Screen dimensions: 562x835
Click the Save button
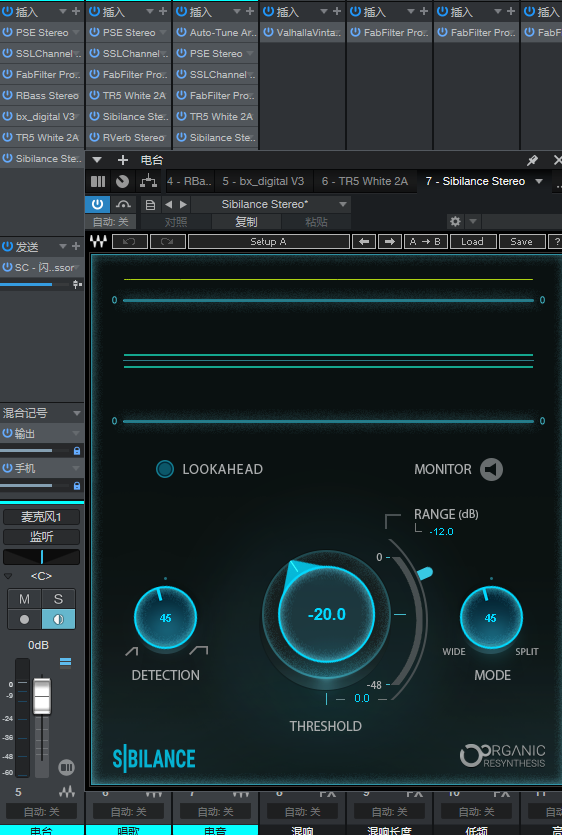pyautogui.click(x=522, y=242)
